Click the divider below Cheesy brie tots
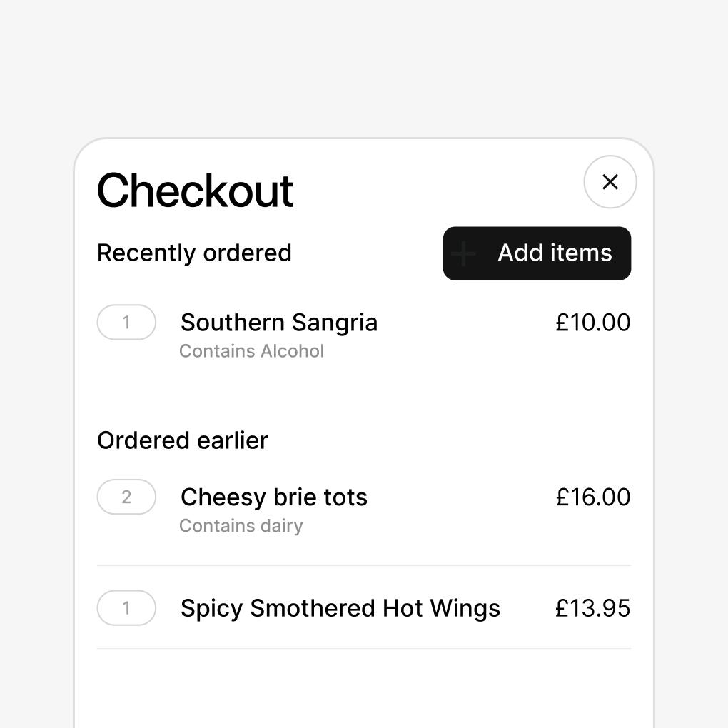Image resolution: width=728 pixels, height=728 pixels. pos(364,565)
